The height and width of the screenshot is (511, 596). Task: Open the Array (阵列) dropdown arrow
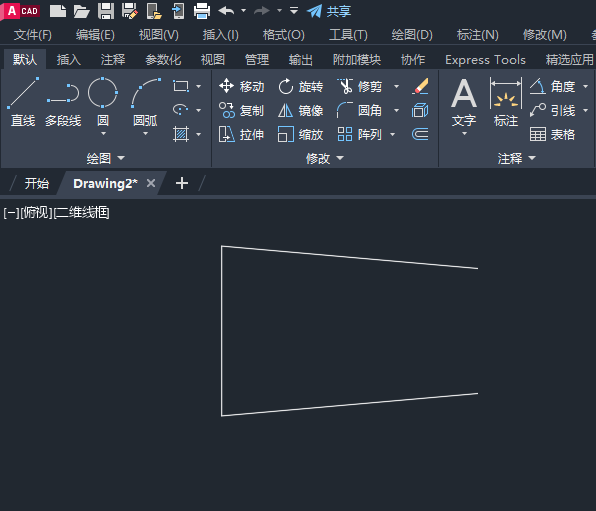[393, 135]
